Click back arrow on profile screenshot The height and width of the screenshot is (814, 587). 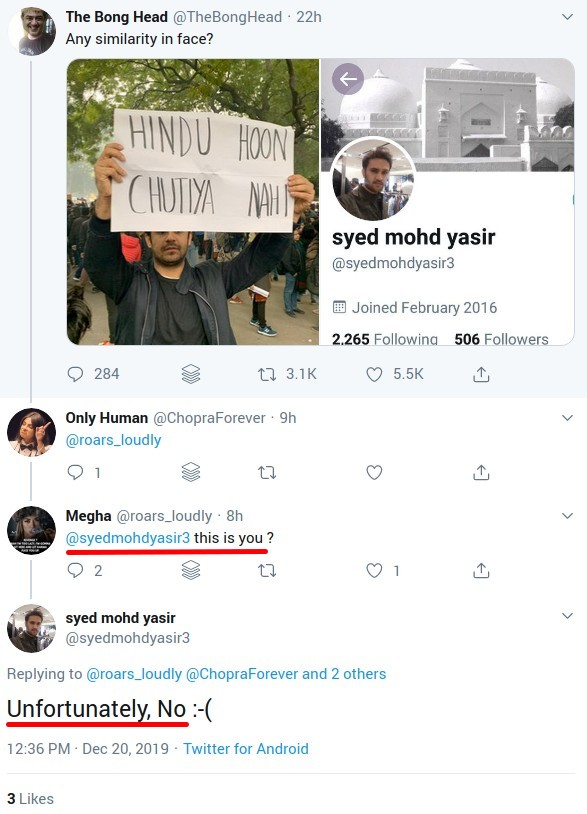tap(348, 79)
